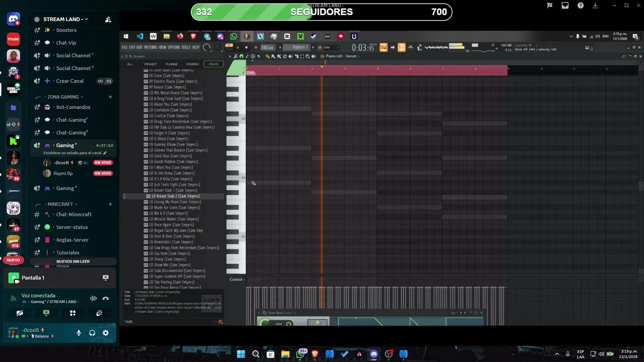Screen dimensions: 644x362
Task: Open the server folder icon in sidebar
Action: tap(14, 108)
